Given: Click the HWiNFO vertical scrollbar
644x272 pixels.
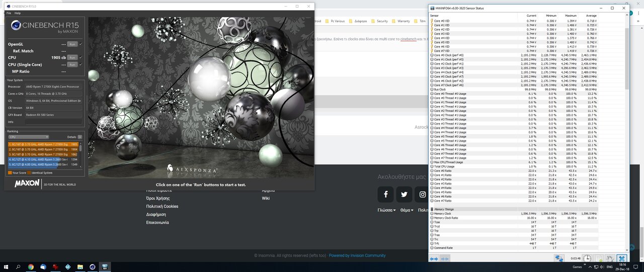Looking at the screenshot, I should (626, 58).
